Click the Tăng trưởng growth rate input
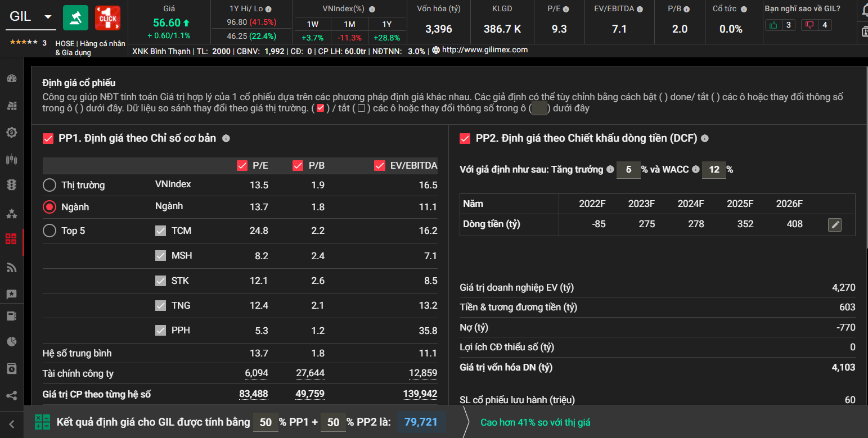The height and width of the screenshot is (438, 868). (x=628, y=170)
